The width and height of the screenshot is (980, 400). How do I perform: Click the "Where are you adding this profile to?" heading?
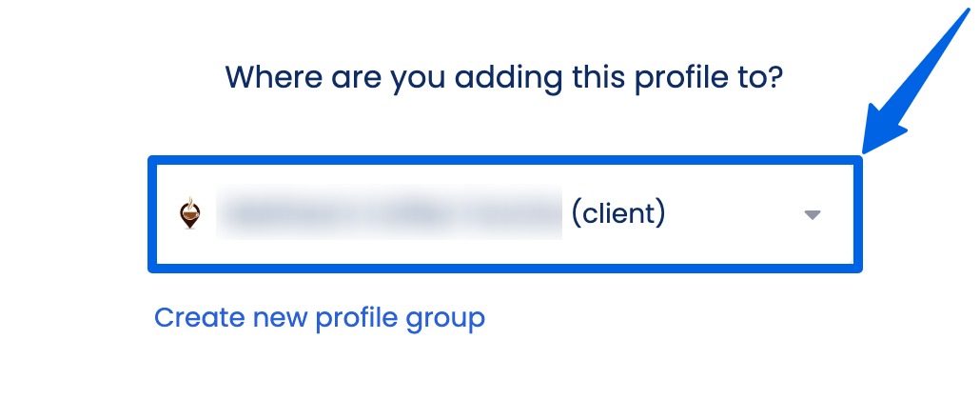point(503,75)
